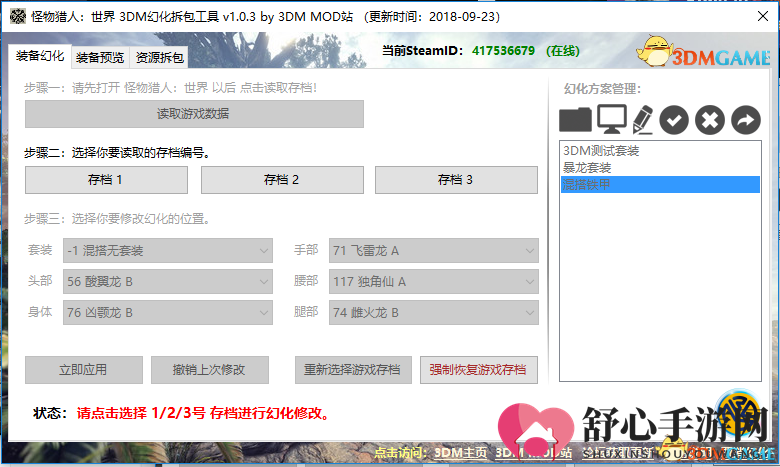Select 混搭铁甲 in the scheme list
The image size is (780, 467).
click(x=660, y=185)
